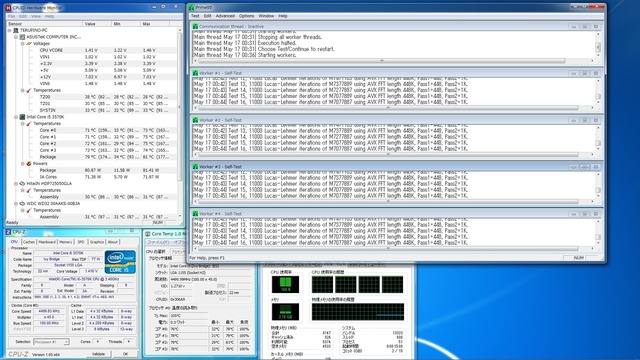Open the Processor #1 selection dropdown in CPU-Z

(51, 342)
